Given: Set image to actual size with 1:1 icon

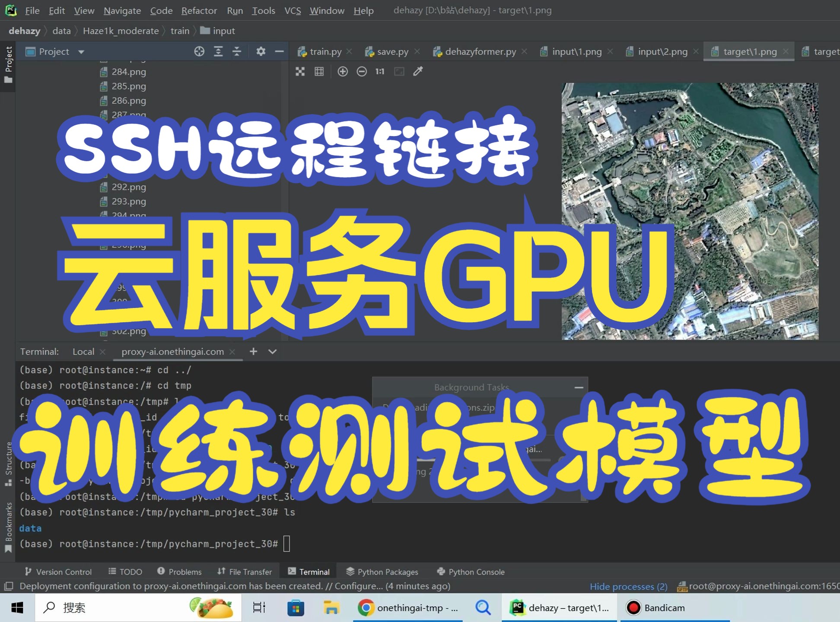Looking at the screenshot, I should click(379, 71).
